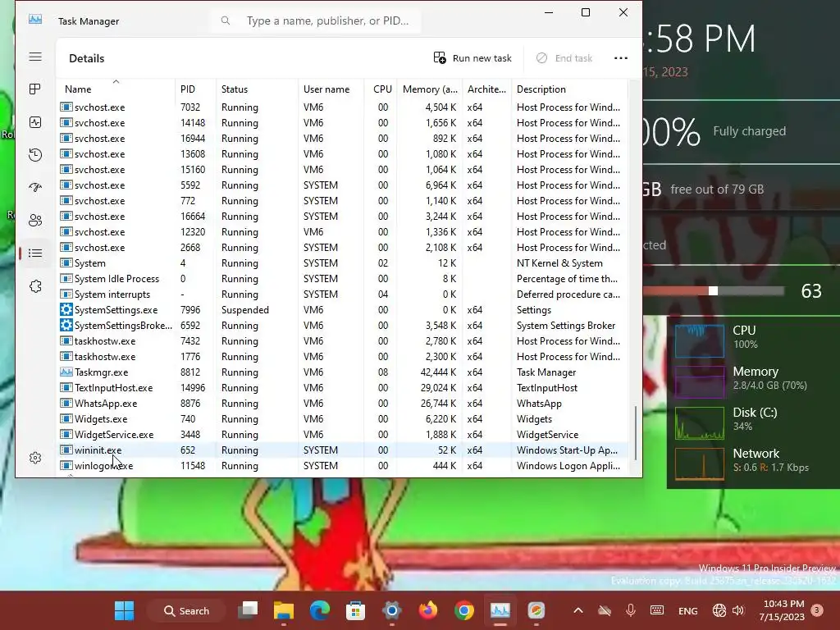Image resolution: width=840 pixels, height=630 pixels.
Task: Select the WidgetService.exe row
Action: pos(342,435)
